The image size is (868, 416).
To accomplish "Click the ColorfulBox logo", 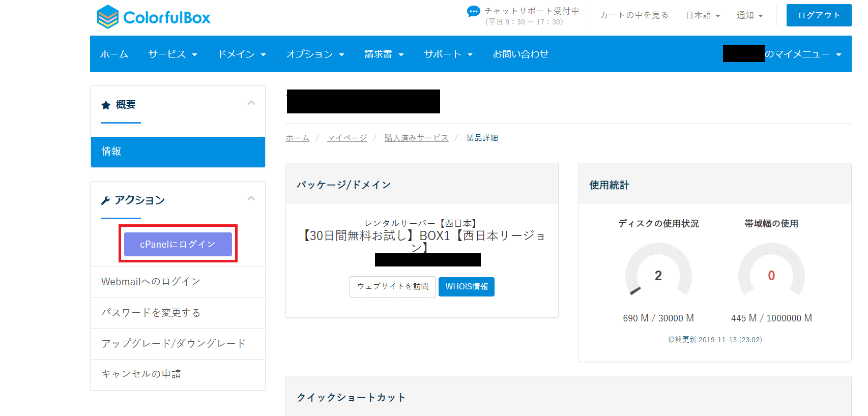I will (x=153, y=17).
